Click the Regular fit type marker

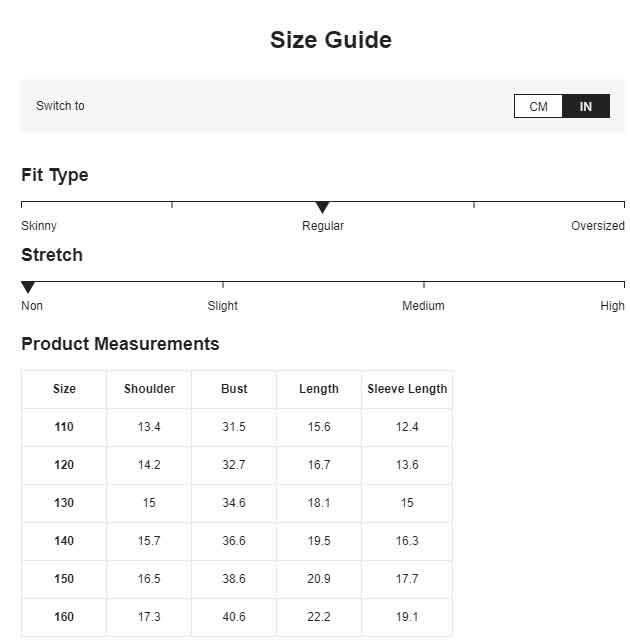(322, 207)
